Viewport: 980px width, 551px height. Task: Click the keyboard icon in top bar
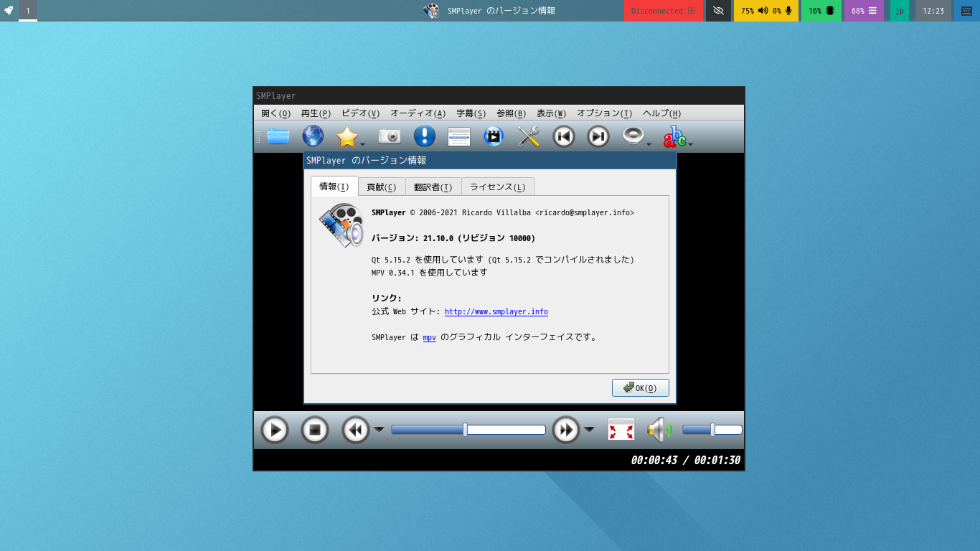(967, 11)
